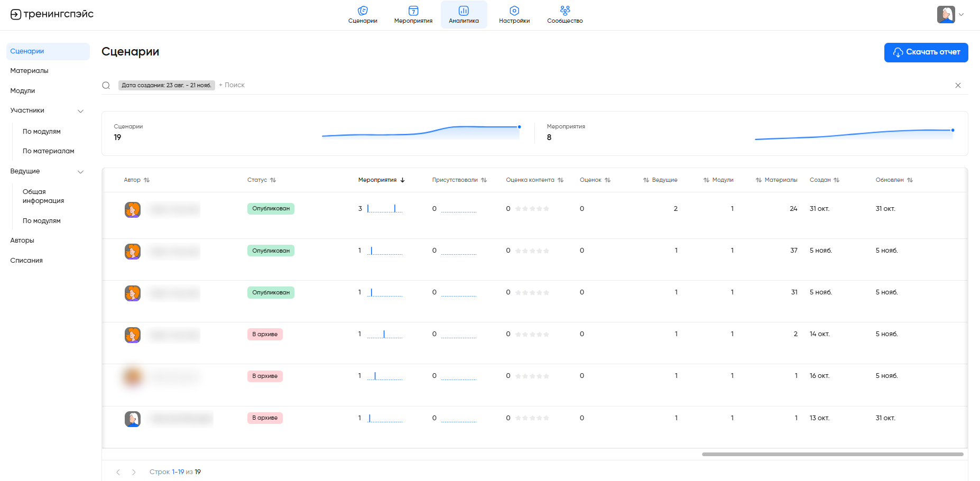Click the Дата создания filter chip
Screen dimensions: 980x481
point(167,86)
